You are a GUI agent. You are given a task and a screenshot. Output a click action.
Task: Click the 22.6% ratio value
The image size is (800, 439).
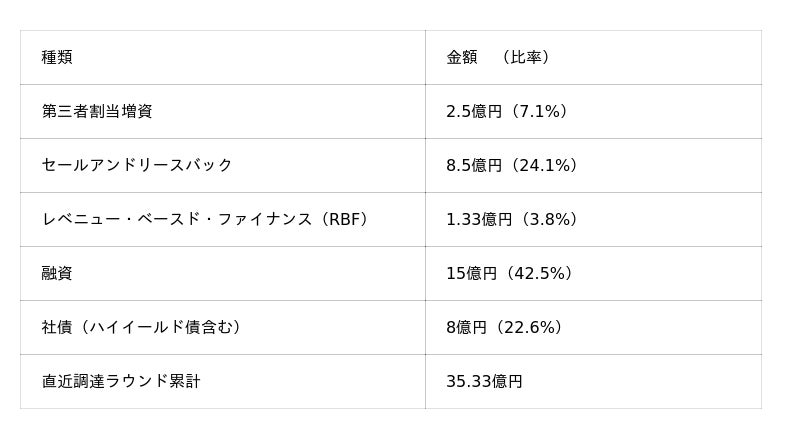tap(531, 328)
